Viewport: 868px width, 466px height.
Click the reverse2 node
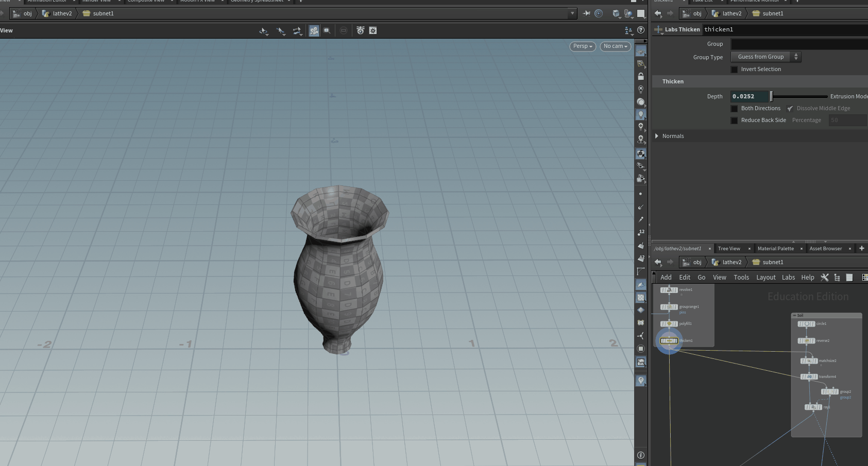coord(806,341)
